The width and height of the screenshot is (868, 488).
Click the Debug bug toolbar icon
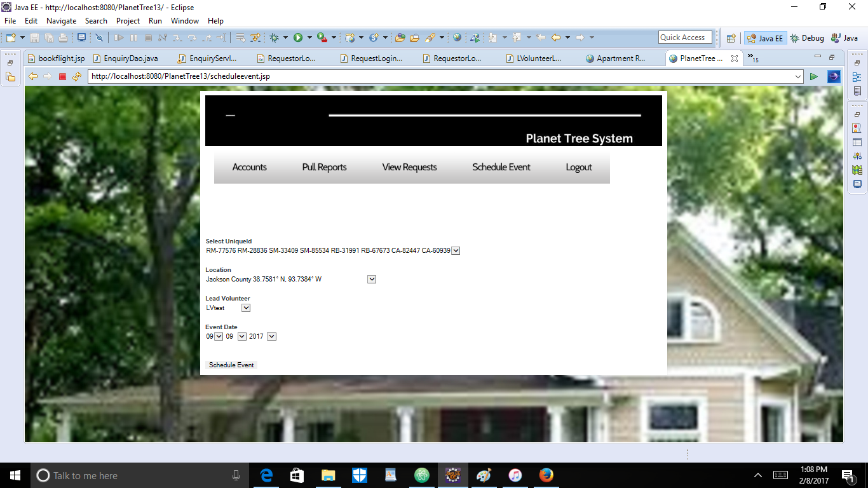[275, 37]
